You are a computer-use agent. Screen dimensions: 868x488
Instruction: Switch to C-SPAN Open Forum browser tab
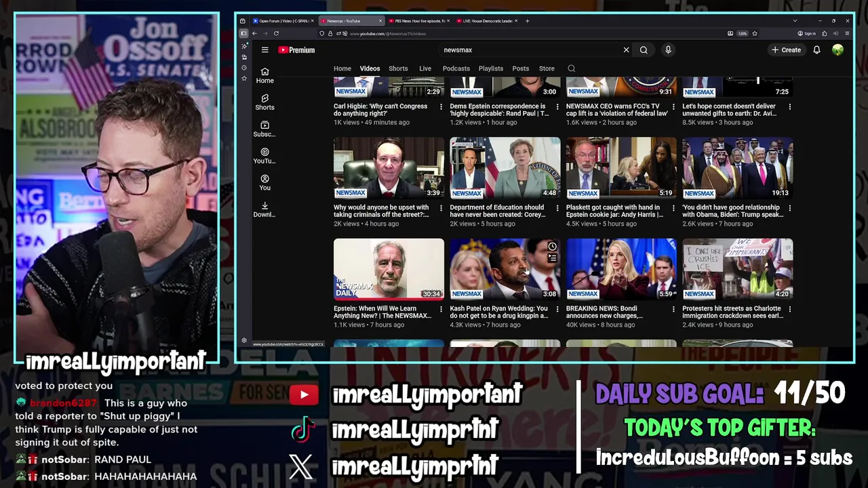tap(283, 21)
